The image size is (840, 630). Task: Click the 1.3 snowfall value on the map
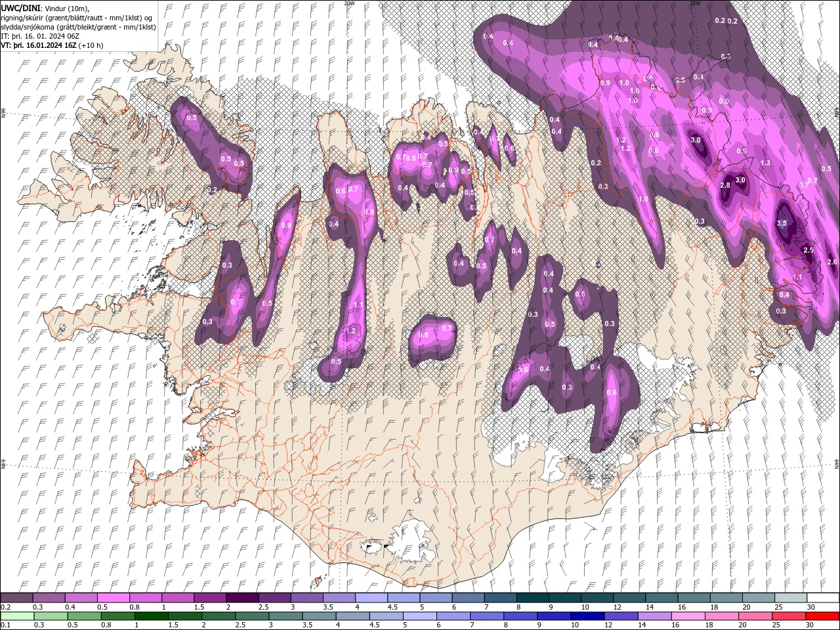click(x=765, y=163)
